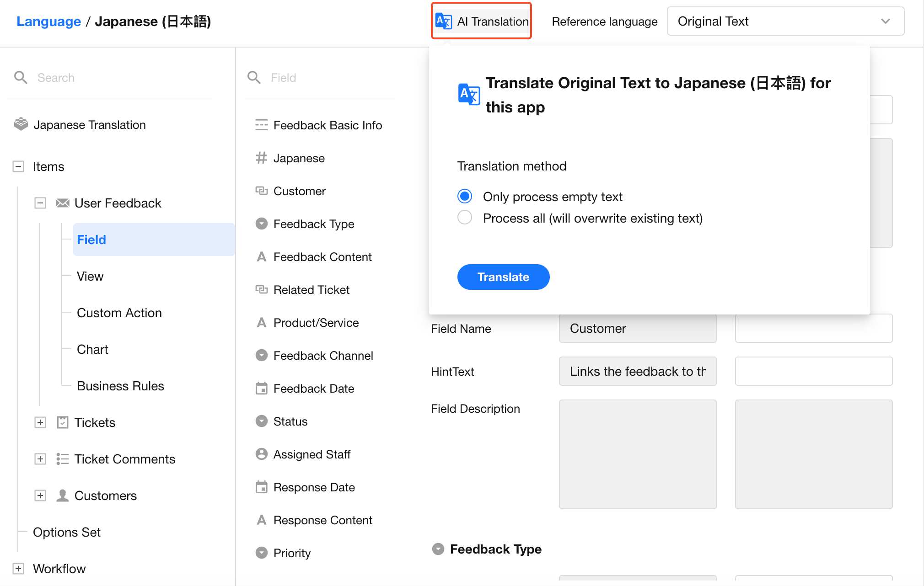Click the Tickets sheet icon
Screen dimensions: 924x586
tap(63, 422)
